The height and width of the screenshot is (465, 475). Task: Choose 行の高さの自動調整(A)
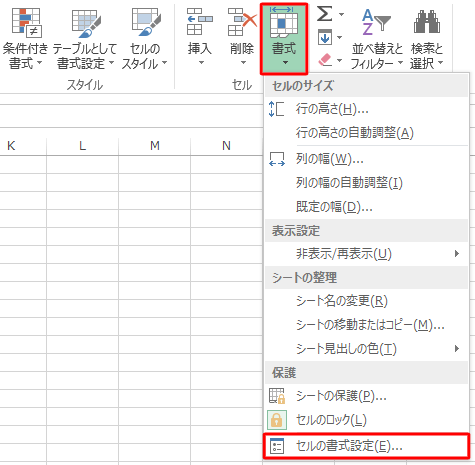click(x=367, y=133)
